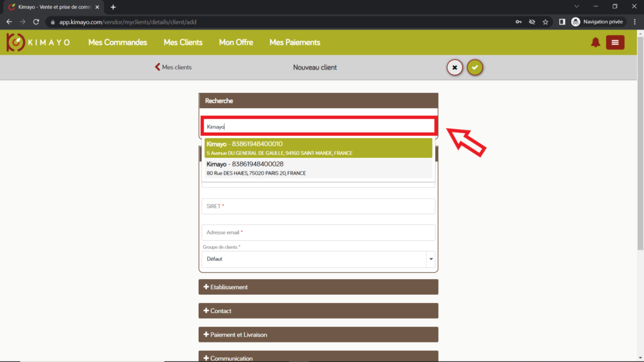Select the Kimayo - Vente et prise tab

[x=54, y=7]
